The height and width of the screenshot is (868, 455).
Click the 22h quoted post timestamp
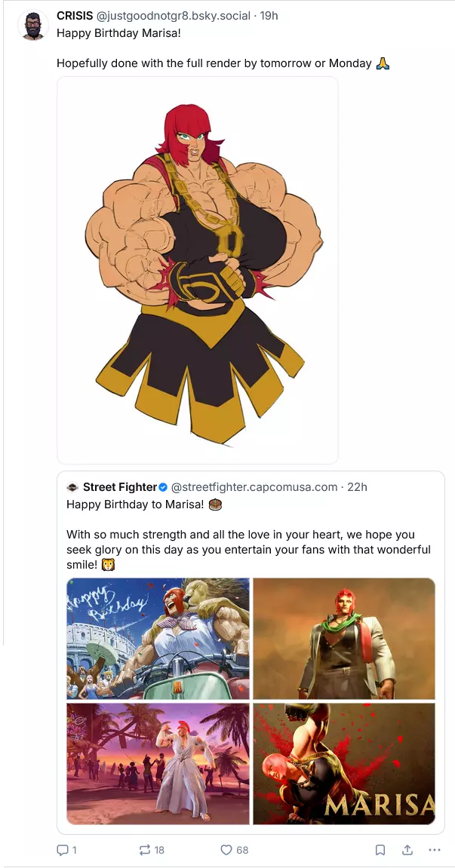pos(357,487)
